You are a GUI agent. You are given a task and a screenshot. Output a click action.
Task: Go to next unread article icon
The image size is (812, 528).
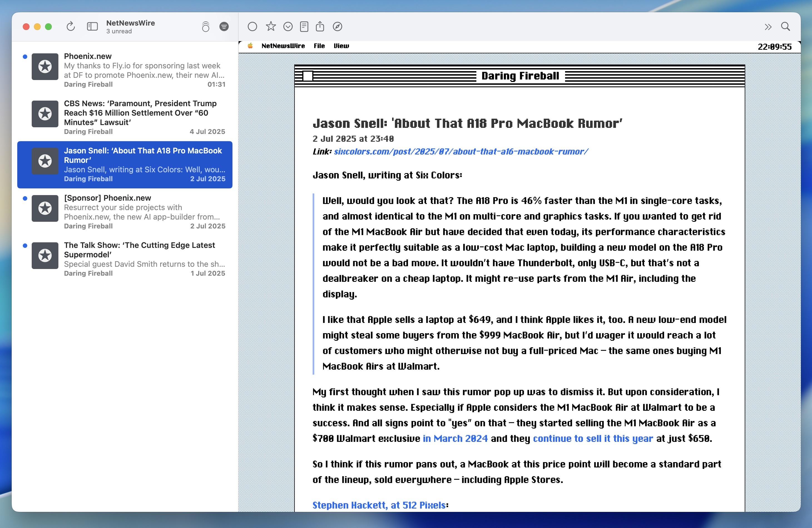pyautogui.click(x=288, y=26)
